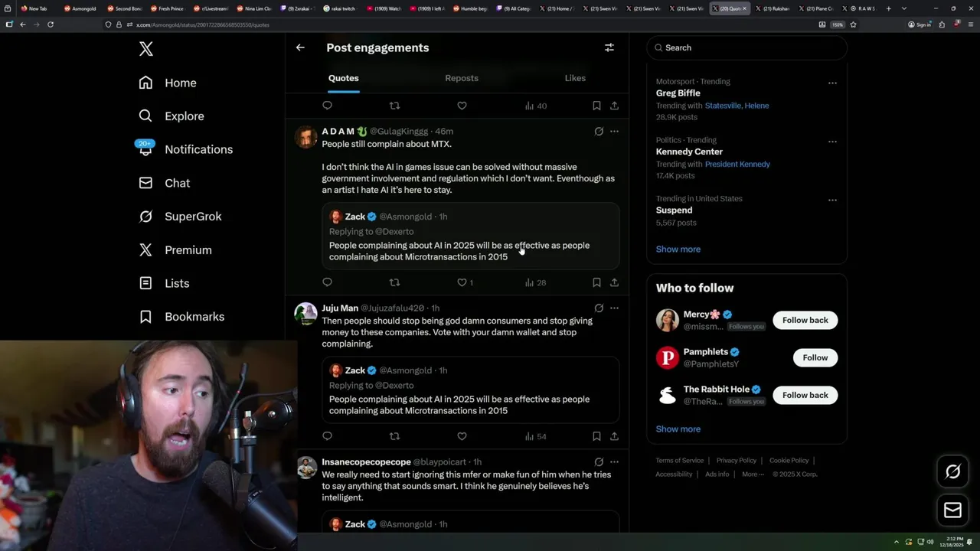Open Chat in sidebar
This screenshot has height=551, width=980.
tap(164, 183)
